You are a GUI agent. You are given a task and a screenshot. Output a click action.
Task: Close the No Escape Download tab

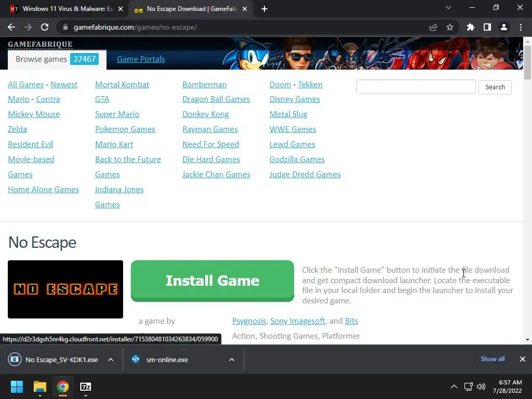click(245, 9)
